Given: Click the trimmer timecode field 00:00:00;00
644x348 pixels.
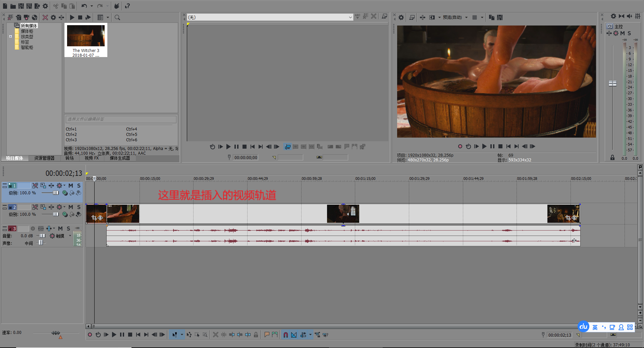Looking at the screenshot, I should 246,157.
